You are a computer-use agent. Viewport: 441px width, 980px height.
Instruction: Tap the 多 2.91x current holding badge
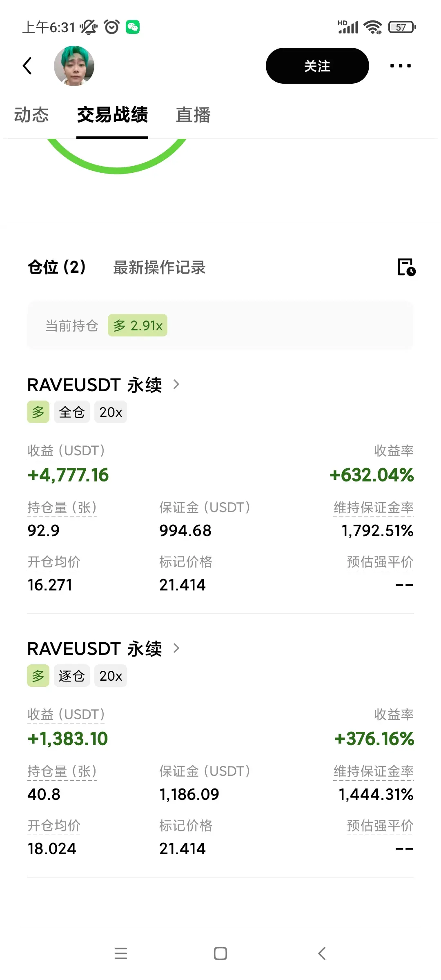pyautogui.click(x=138, y=325)
